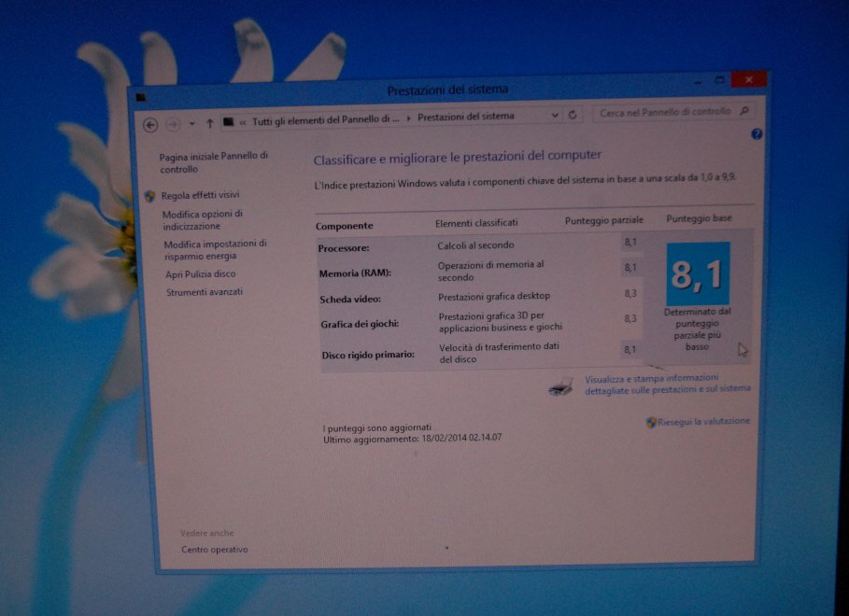Viewport: 849px width, 616px height.
Task: Refresh the page with the refresh icon
Action: [573, 115]
